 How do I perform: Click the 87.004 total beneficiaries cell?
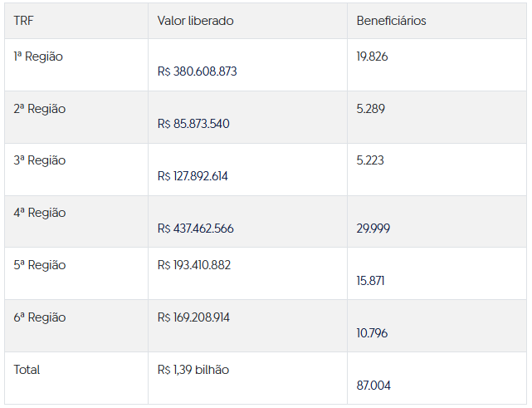tap(373, 386)
